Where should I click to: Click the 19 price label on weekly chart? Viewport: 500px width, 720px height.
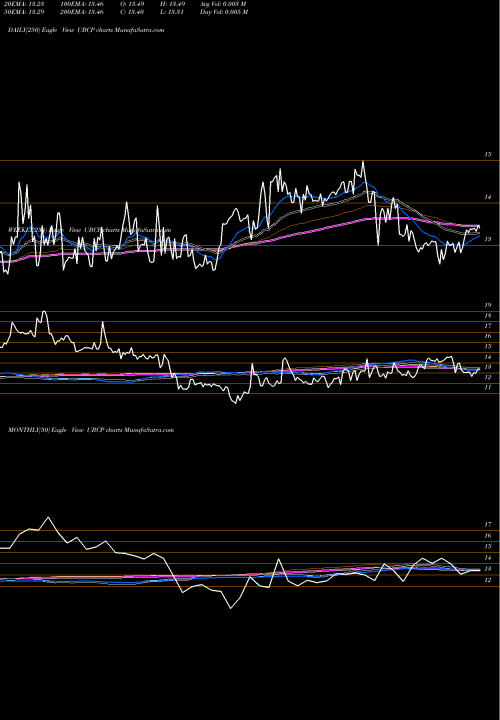(x=488, y=305)
